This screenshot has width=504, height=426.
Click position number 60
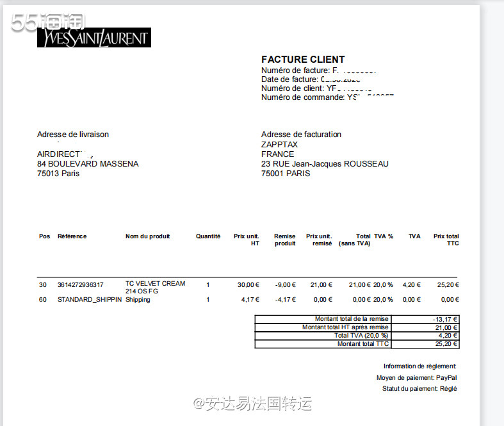click(x=43, y=300)
